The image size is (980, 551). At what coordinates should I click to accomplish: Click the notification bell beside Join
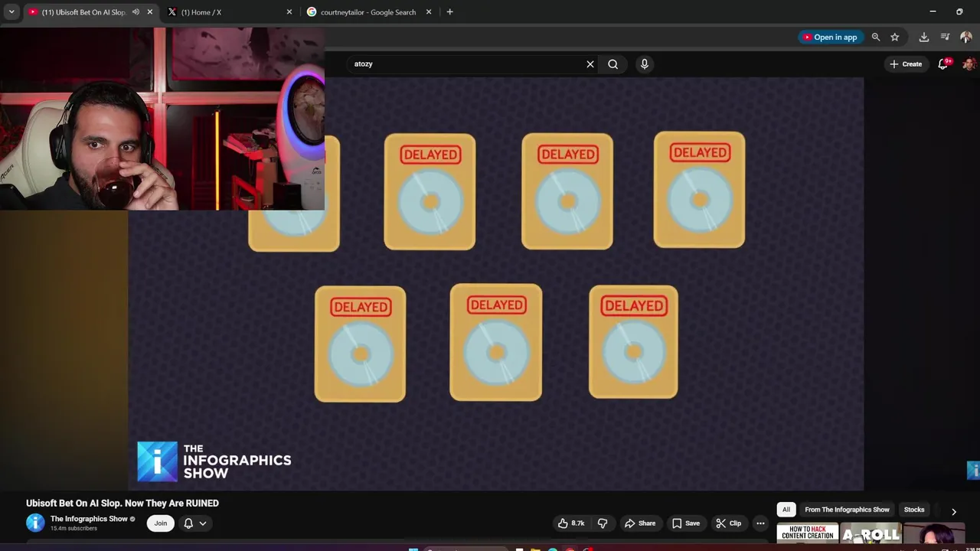188,523
